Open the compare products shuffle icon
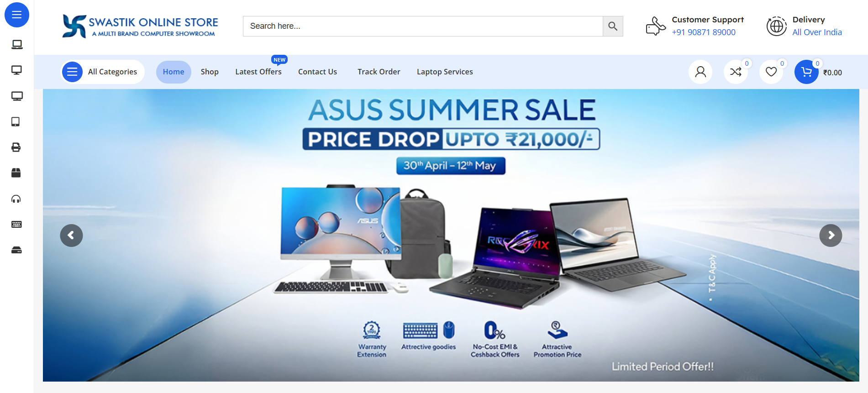This screenshot has width=868, height=393. tap(736, 72)
